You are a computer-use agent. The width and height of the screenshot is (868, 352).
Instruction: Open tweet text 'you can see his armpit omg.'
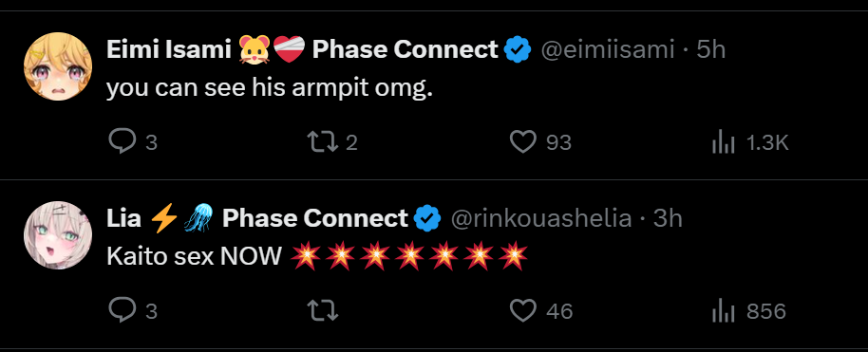(x=269, y=88)
